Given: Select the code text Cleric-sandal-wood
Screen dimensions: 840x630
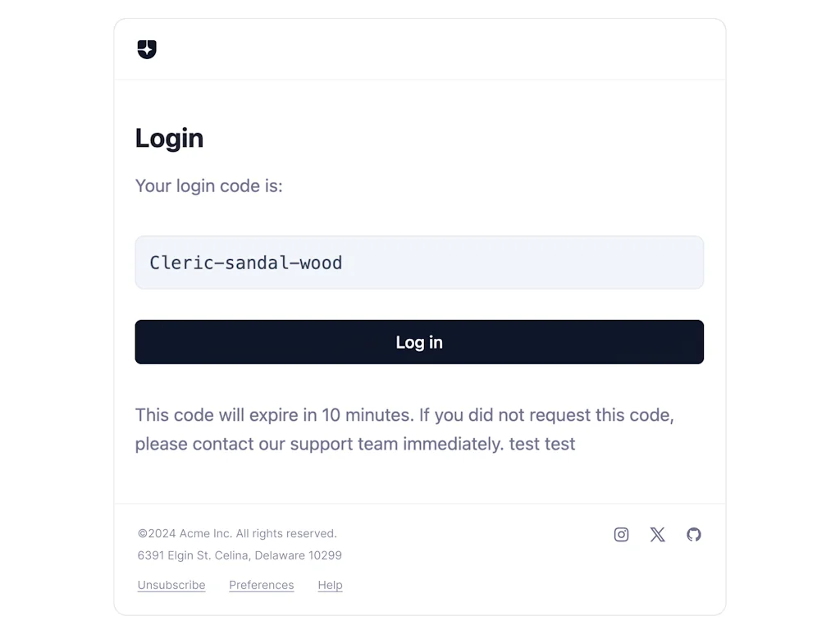Looking at the screenshot, I should click(245, 262).
